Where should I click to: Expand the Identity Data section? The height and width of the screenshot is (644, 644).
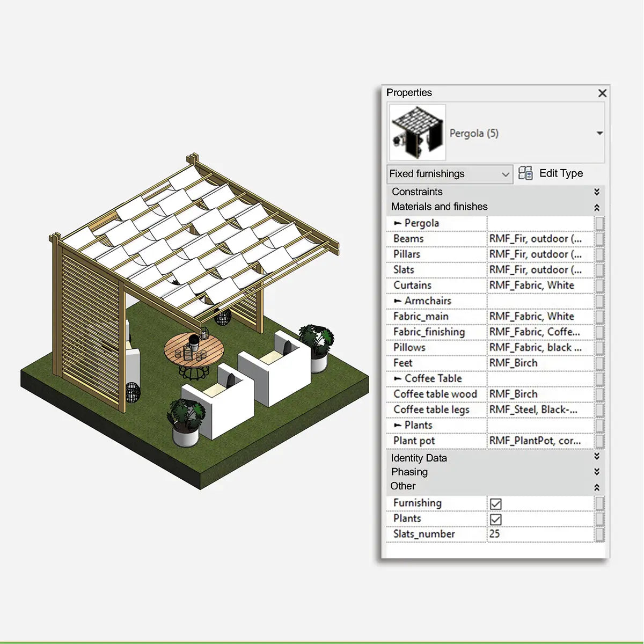coord(596,457)
